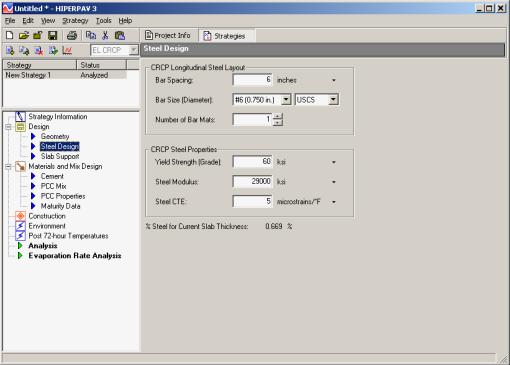Cut using the scissors icon

point(105,35)
